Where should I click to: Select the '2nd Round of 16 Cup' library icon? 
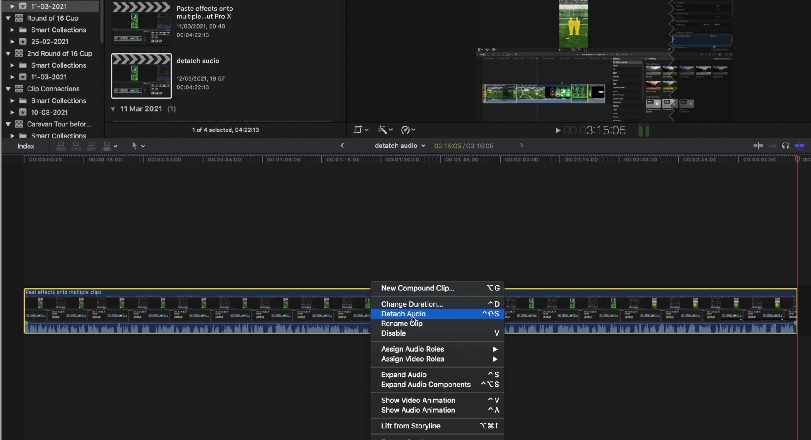point(19,53)
